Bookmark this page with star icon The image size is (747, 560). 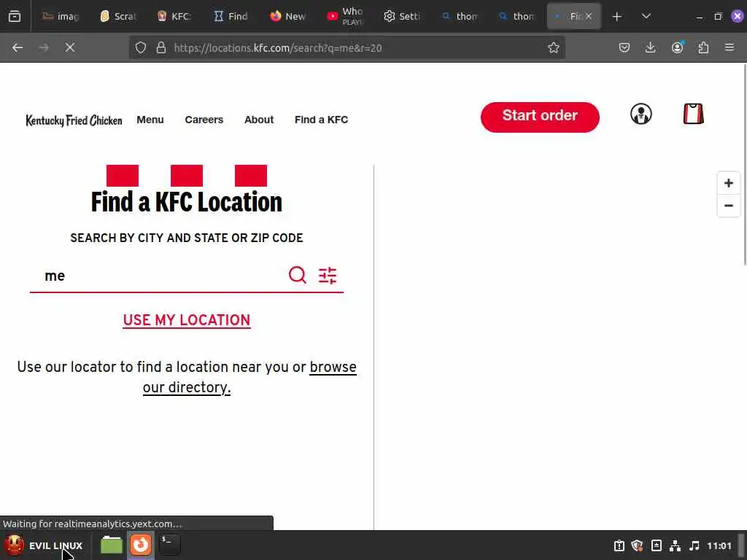pyautogui.click(x=553, y=47)
